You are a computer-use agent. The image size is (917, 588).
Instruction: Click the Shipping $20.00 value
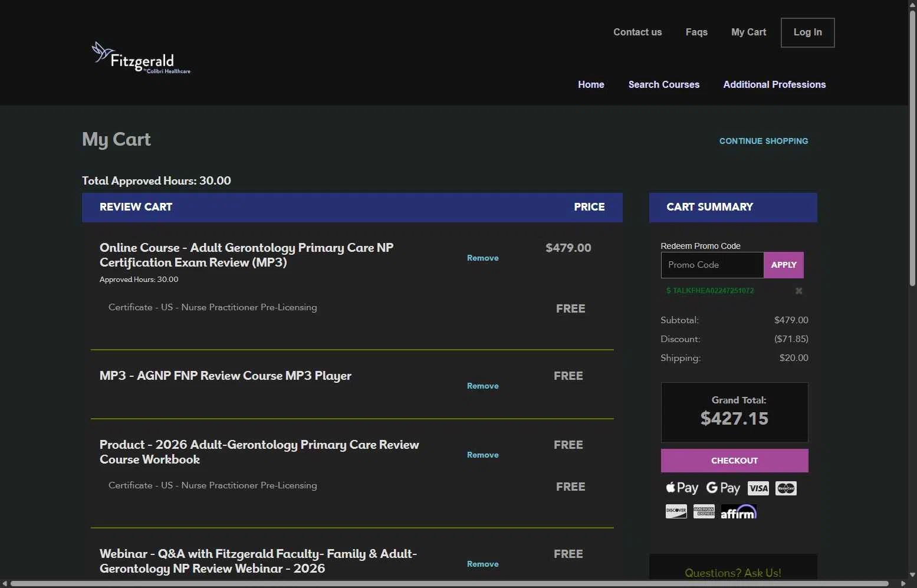pos(794,358)
